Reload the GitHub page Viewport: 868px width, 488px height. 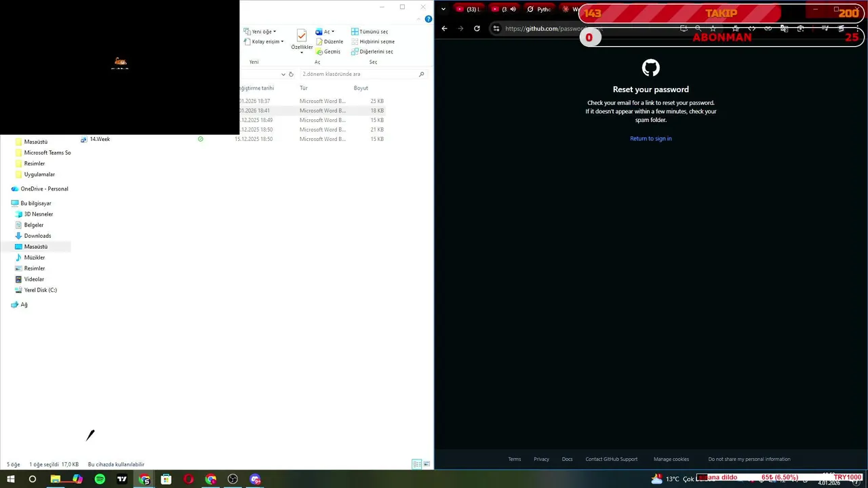pos(477,28)
